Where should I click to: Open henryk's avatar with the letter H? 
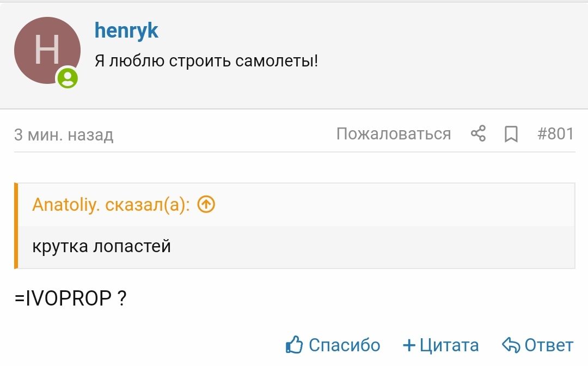pos(47,50)
